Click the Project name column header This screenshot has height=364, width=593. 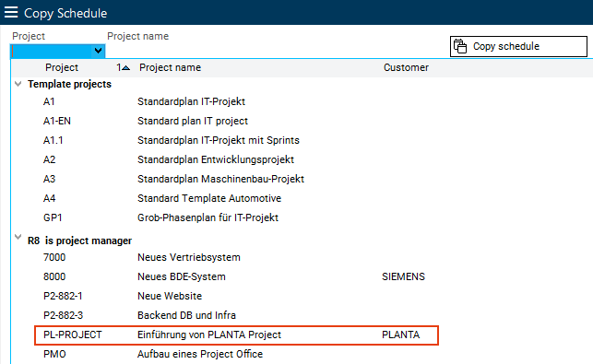(171, 67)
